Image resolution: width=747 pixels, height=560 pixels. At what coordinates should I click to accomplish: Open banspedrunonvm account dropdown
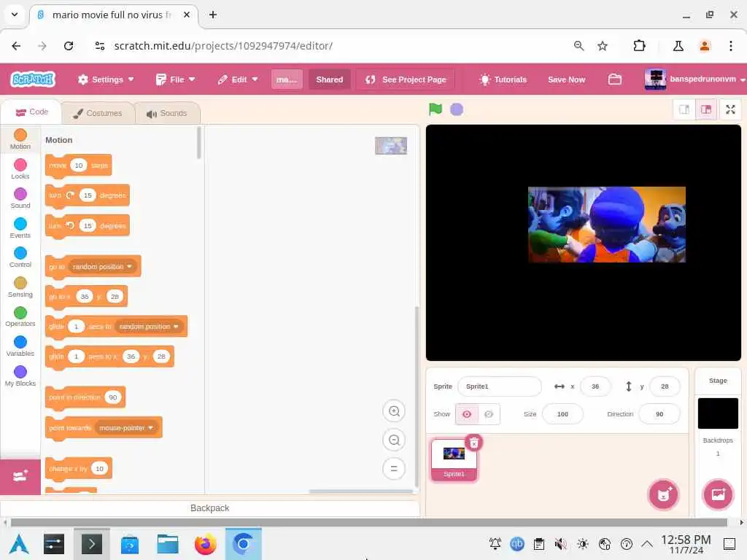[695, 79]
